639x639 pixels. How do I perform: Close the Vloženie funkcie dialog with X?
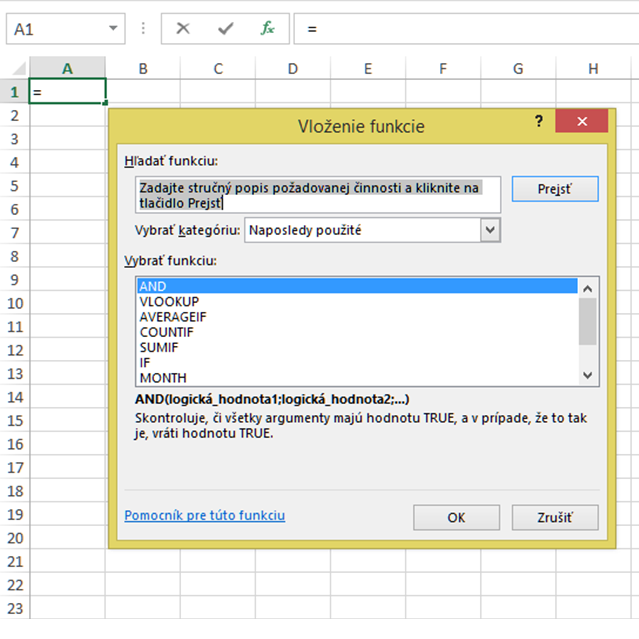click(x=581, y=122)
